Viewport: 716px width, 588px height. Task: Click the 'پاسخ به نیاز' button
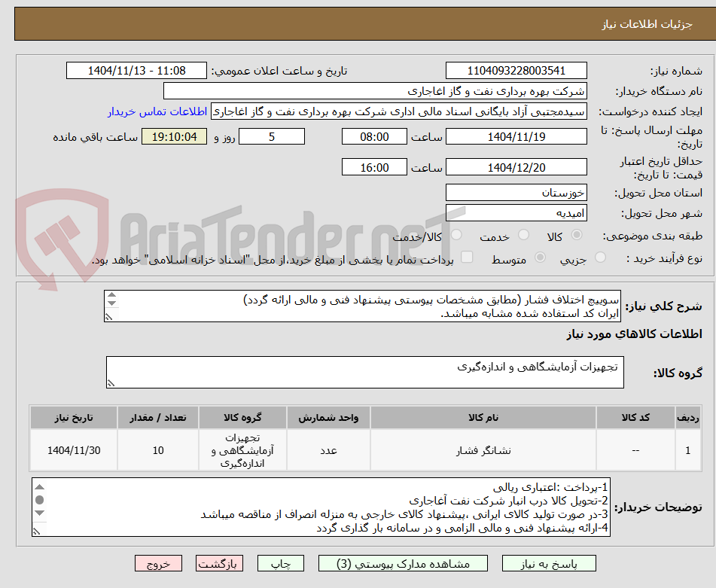click(549, 563)
